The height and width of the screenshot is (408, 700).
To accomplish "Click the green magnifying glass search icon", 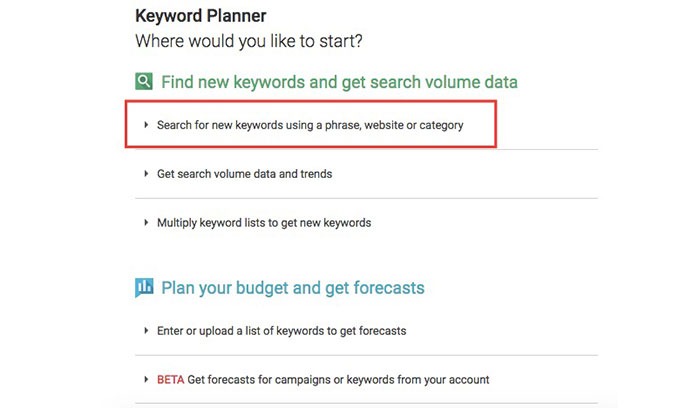I will point(144,82).
